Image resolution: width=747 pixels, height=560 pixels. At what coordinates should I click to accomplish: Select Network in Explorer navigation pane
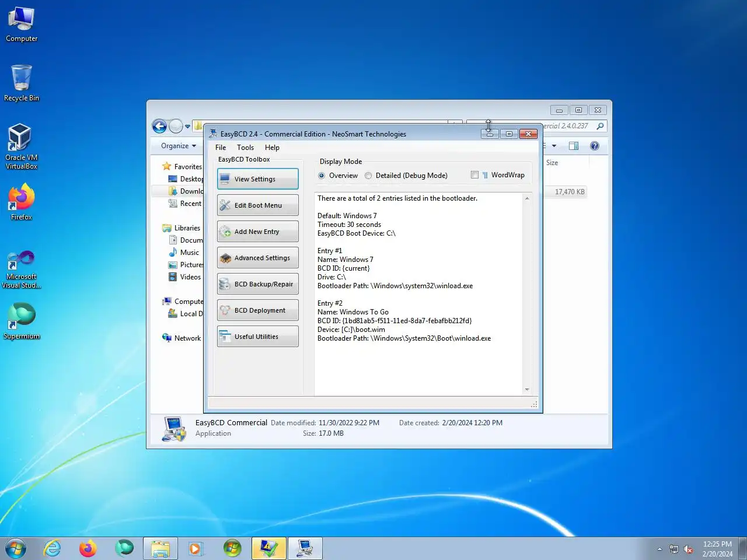[181, 338]
